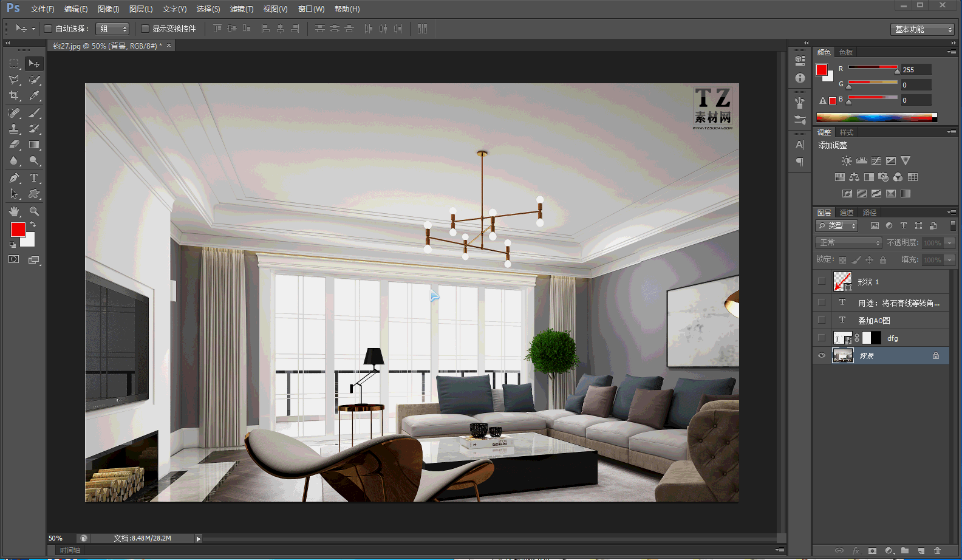Open the 填充 fill dropdown arrow
The image size is (962, 560).
(950, 259)
